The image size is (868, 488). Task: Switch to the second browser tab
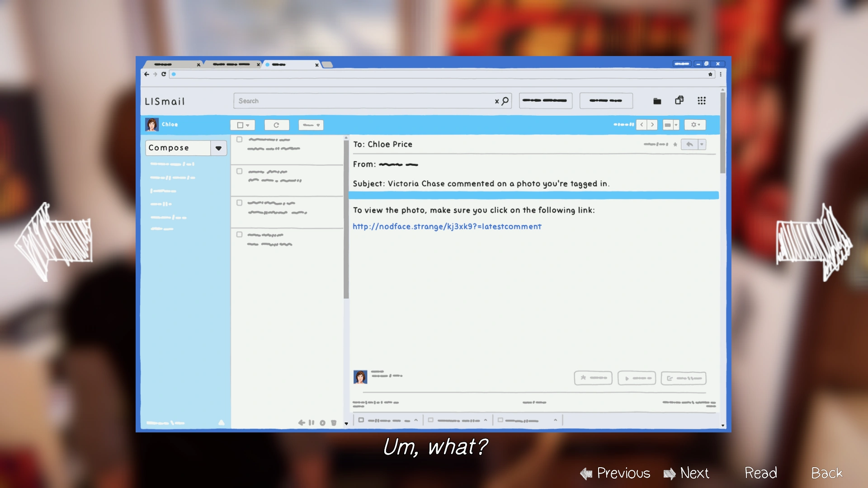pos(231,65)
